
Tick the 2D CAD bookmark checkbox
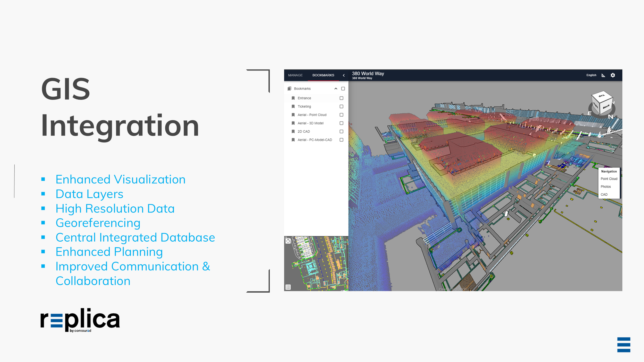tap(341, 131)
